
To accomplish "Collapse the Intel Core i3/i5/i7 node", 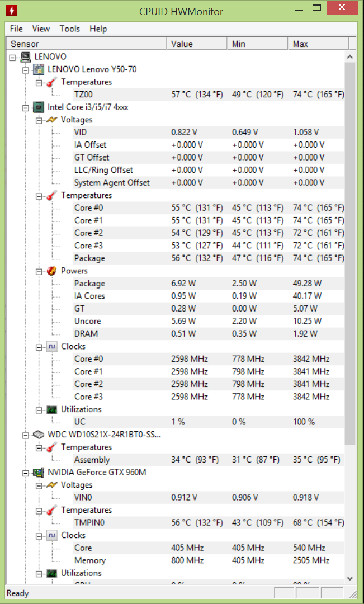I will pos(25,108).
